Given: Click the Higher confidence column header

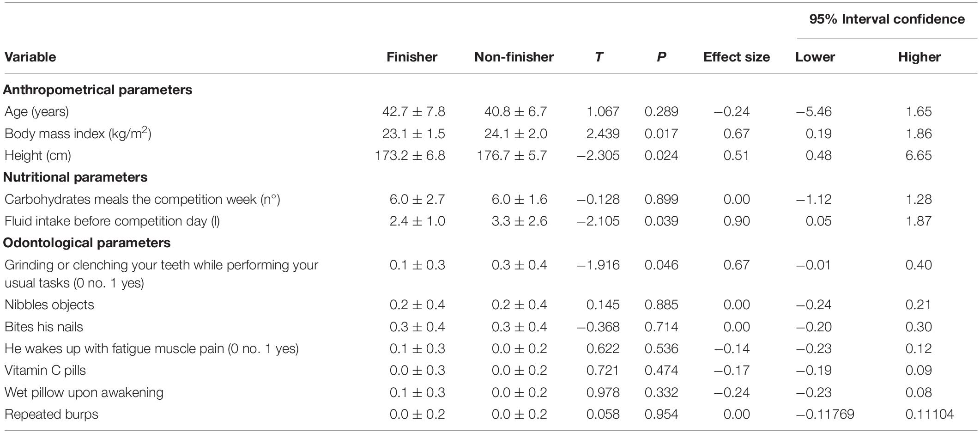Looking at the screenshot, I should (920, 57).
